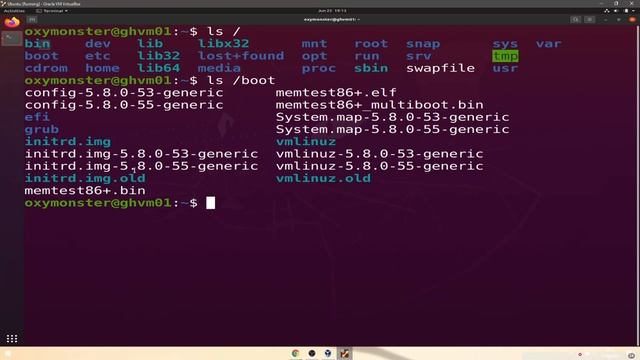Click the volume icon in the top bar

click(616, 11)
